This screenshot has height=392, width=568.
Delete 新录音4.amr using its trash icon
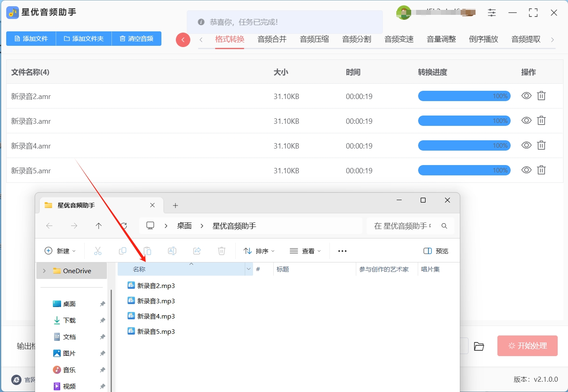tap(541, 145)
